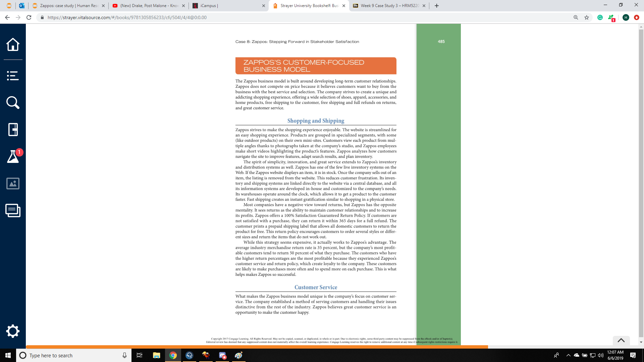Reload the Strayer Bookshelf page

[29, 17]
